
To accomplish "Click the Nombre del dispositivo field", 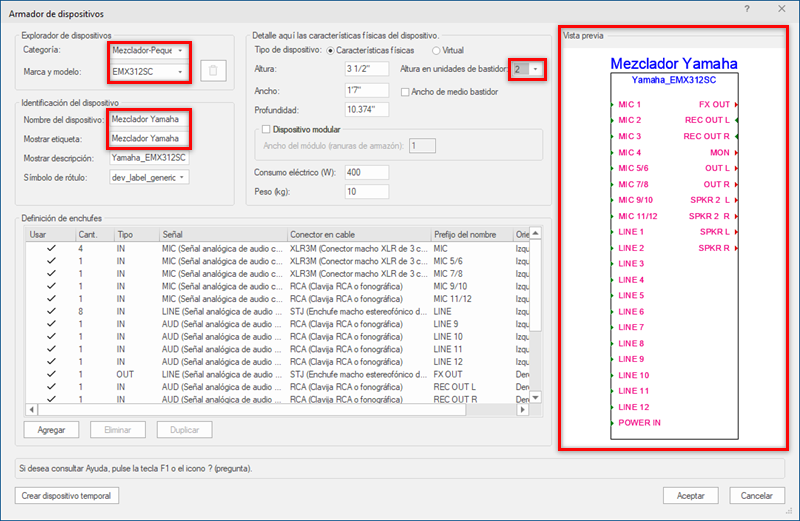I will click(149, 119).
